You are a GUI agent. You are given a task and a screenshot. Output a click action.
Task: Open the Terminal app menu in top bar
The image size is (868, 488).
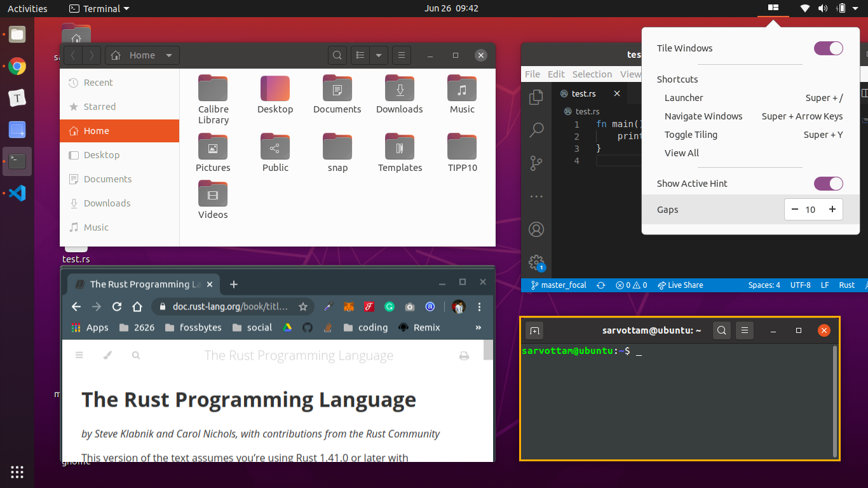click(98, 8)
